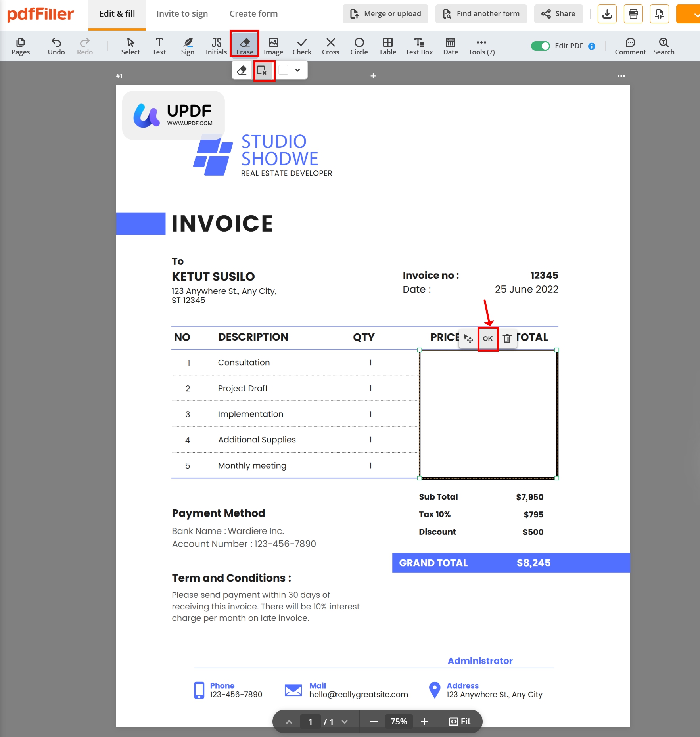Click Find another form
The height and width of the screenshot is (737, 700).
pyautogui.click(x=481, y=14)
